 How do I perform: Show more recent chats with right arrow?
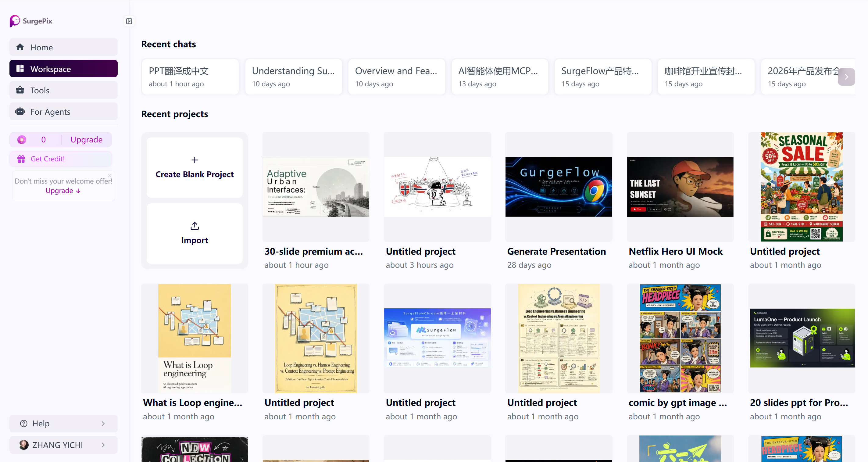[x=846, y=77]
